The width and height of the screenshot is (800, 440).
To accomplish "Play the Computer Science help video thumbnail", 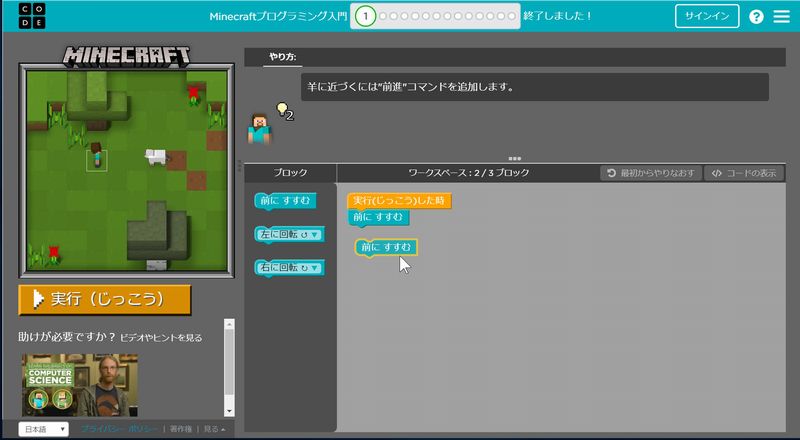I will tap(80, 384).
